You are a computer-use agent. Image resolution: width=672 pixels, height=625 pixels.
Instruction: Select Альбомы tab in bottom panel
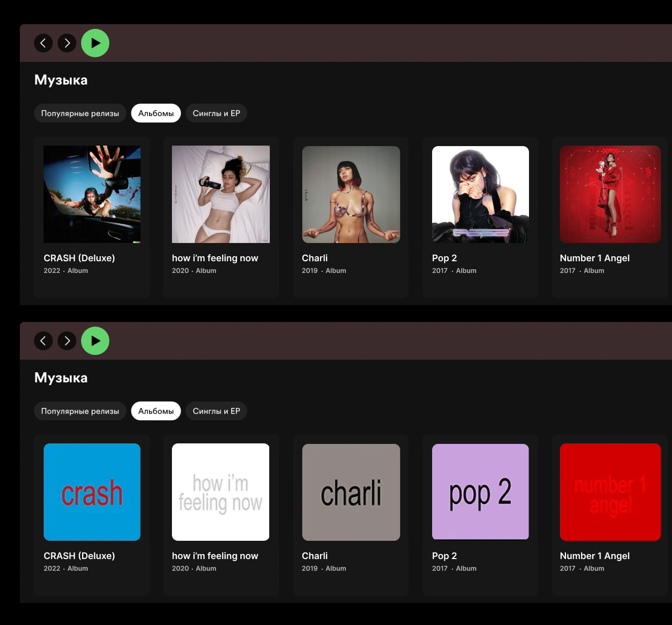pos(156,411)
